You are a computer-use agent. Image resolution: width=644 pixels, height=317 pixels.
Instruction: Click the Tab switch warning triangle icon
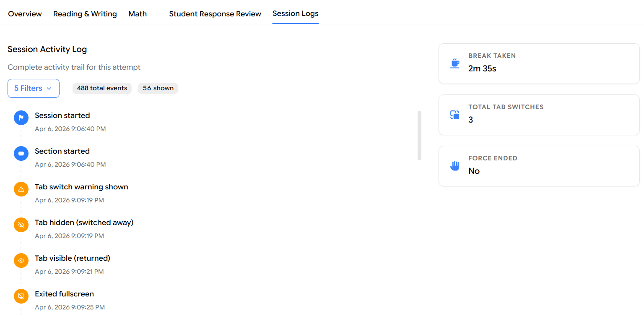(21, 189)
